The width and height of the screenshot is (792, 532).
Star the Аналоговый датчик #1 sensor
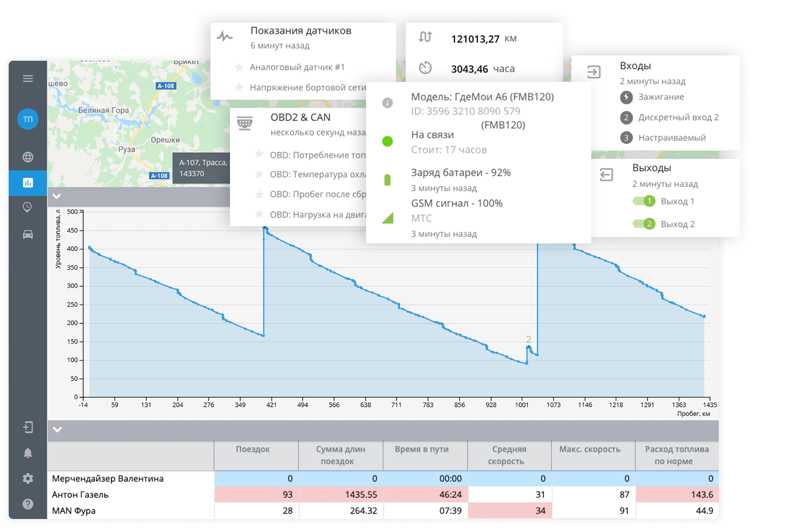pos(239,67)
